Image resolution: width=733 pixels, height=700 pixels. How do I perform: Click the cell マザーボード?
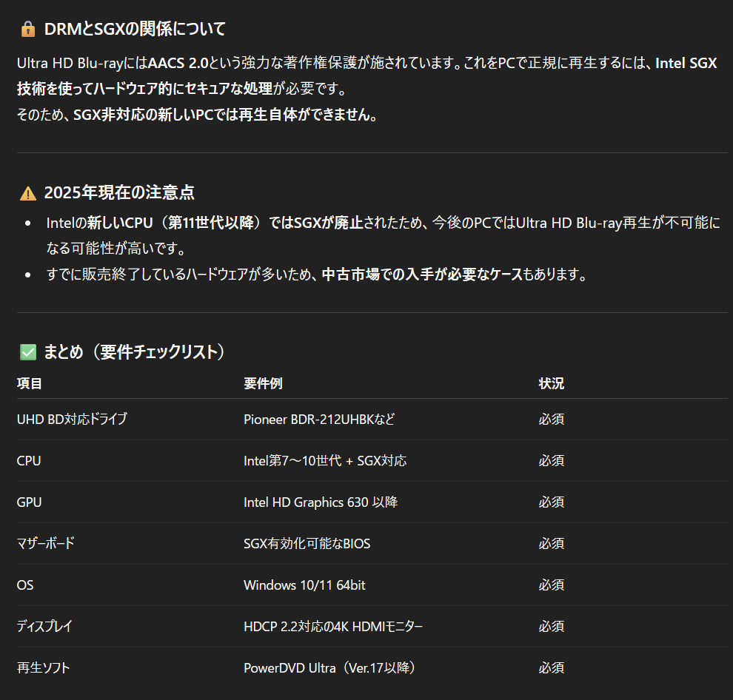click(x=46, y=543)
